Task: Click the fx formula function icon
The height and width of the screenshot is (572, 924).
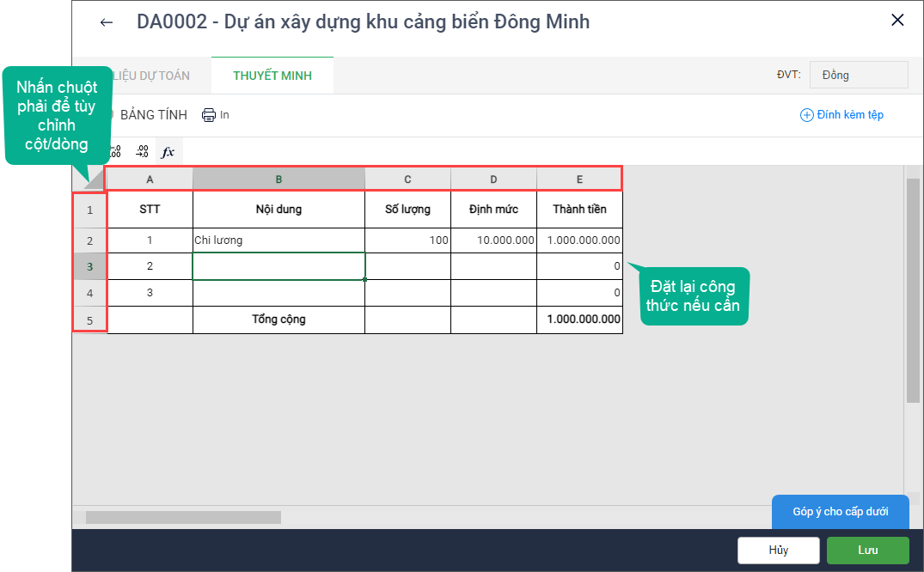Action: tap(168, 152)
